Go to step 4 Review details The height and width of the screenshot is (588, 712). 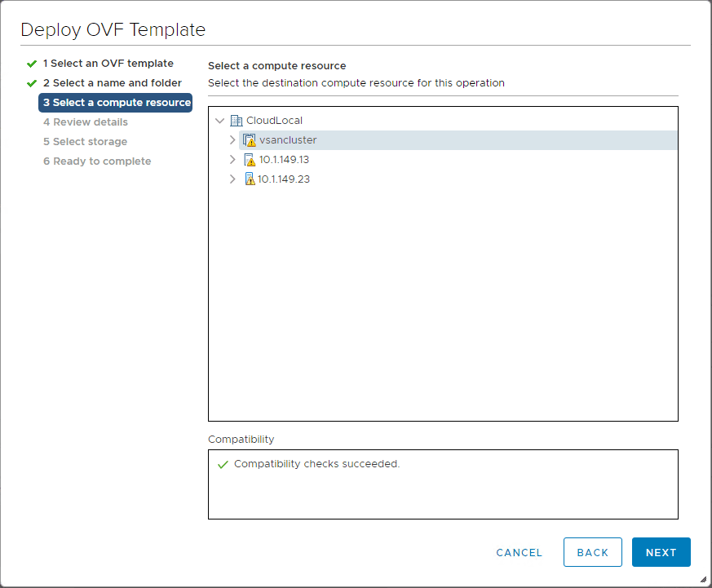[85, 122]
